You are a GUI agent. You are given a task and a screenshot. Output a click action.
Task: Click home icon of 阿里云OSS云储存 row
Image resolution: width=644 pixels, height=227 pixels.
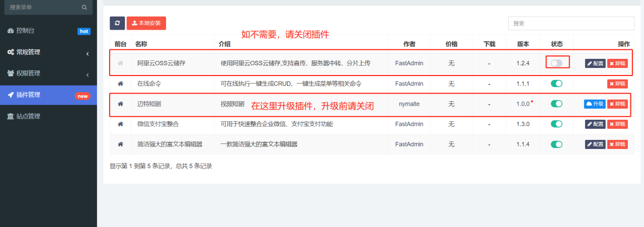(x=120, y=63)
